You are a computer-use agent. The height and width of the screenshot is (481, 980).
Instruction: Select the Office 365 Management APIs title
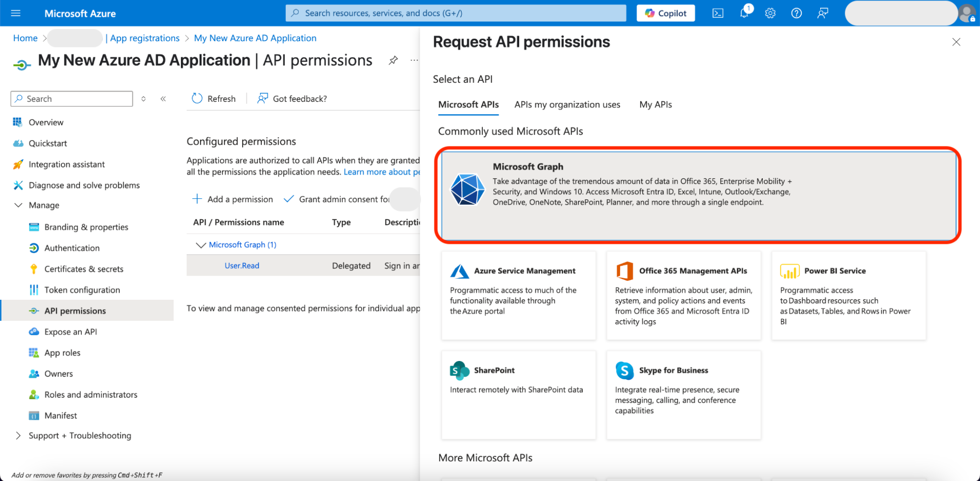[693, 271]
